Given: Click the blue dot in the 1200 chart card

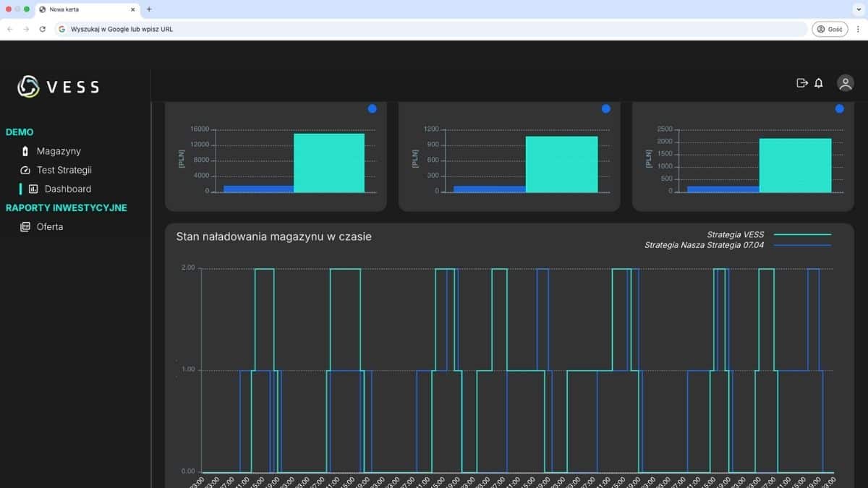Looking at the screenshot, I should pyautogui.click(x=605, y=108).
